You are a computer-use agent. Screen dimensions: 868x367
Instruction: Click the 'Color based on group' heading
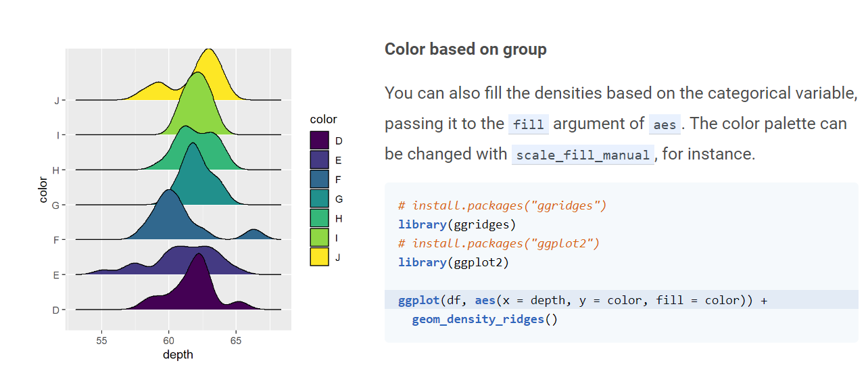(x=465, y=49)
